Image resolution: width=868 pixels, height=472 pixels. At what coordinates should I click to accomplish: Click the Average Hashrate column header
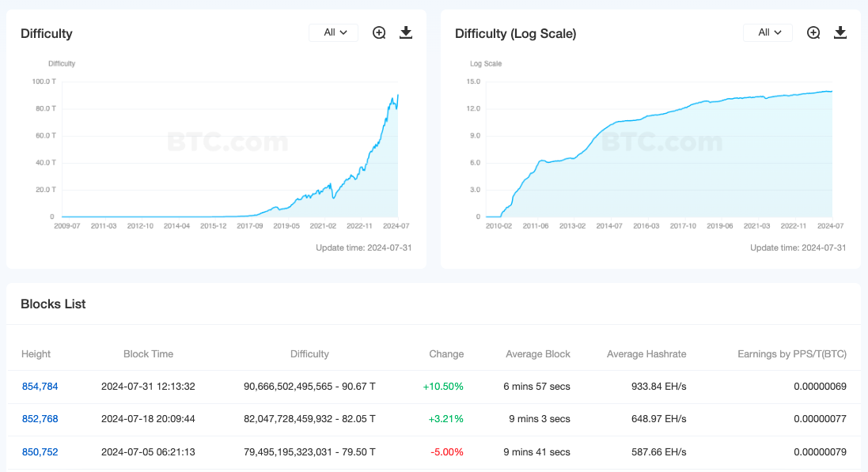647,354
